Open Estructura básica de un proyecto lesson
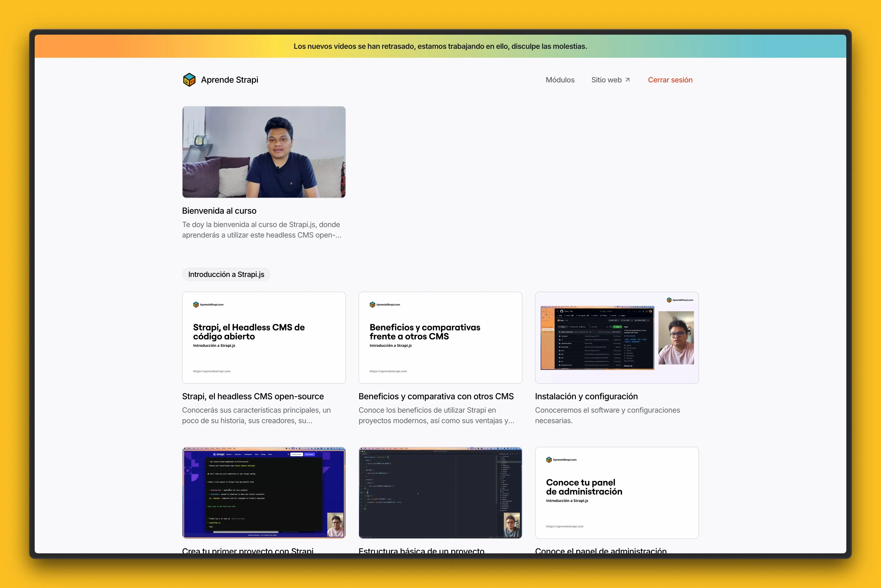 click(440, 493)
